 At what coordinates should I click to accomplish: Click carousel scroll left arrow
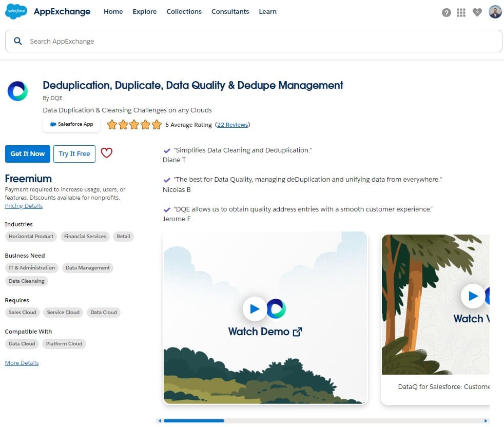coord(160,420)
